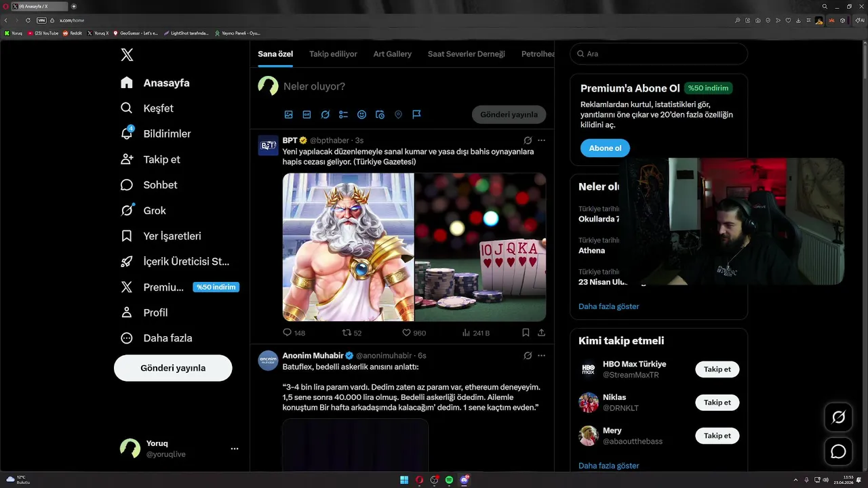Open account menu next to Yoruq
Screen dimensions: 868x488
tap(235, 449)
